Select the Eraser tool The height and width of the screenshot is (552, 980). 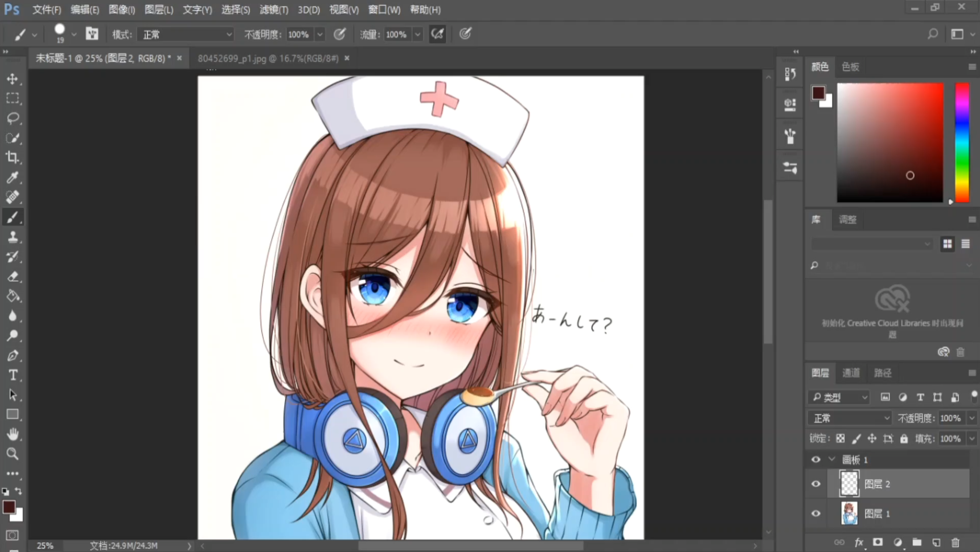[13, 277]
